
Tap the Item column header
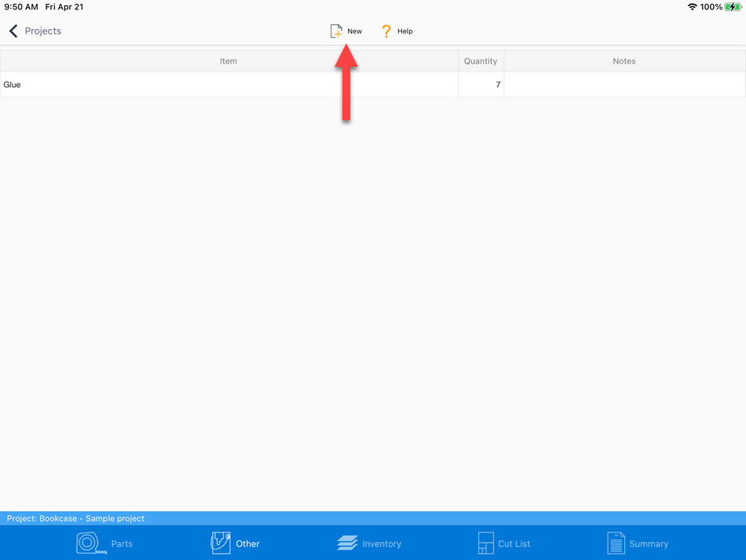click(x=229, y=61)
